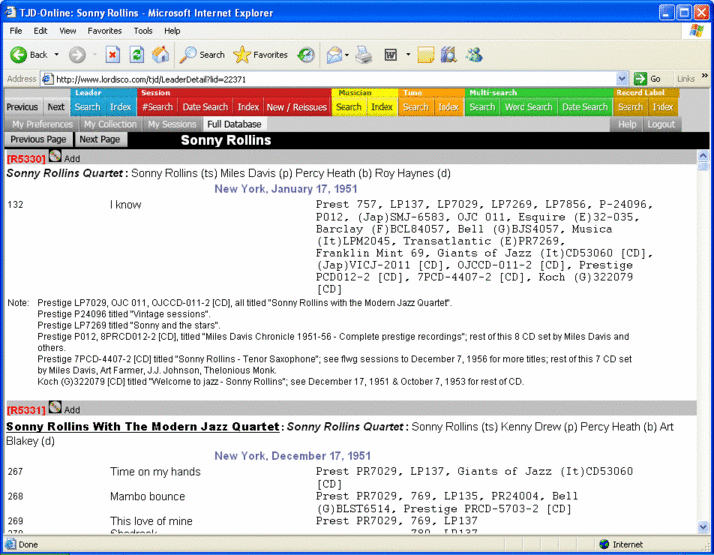
Task: Click the Refresh page icon
Action: tap(137, 55)
